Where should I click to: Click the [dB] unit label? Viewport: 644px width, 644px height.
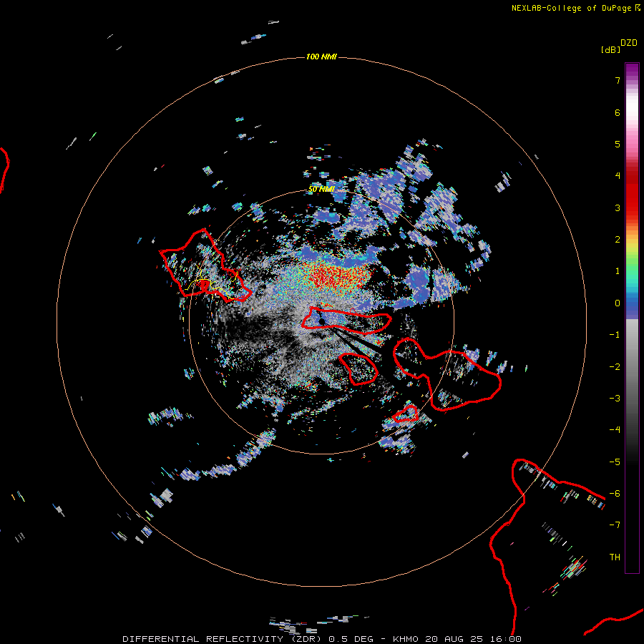pos(610,49)
